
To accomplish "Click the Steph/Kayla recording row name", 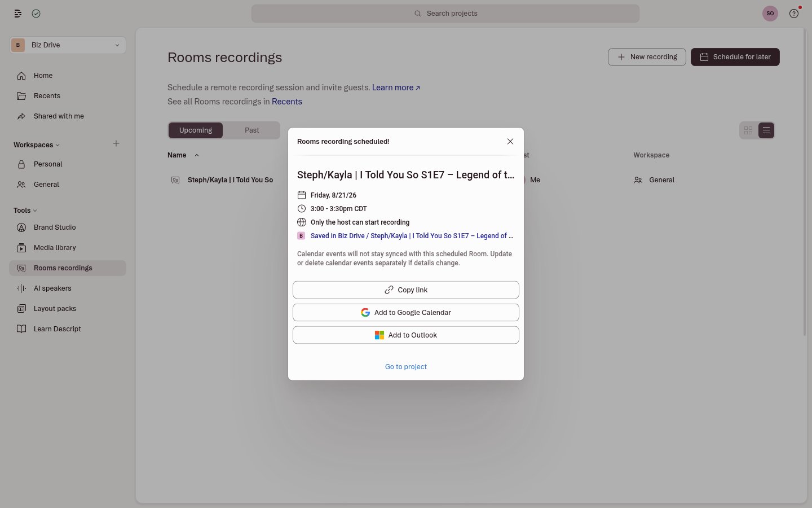I will pos(230,180).
